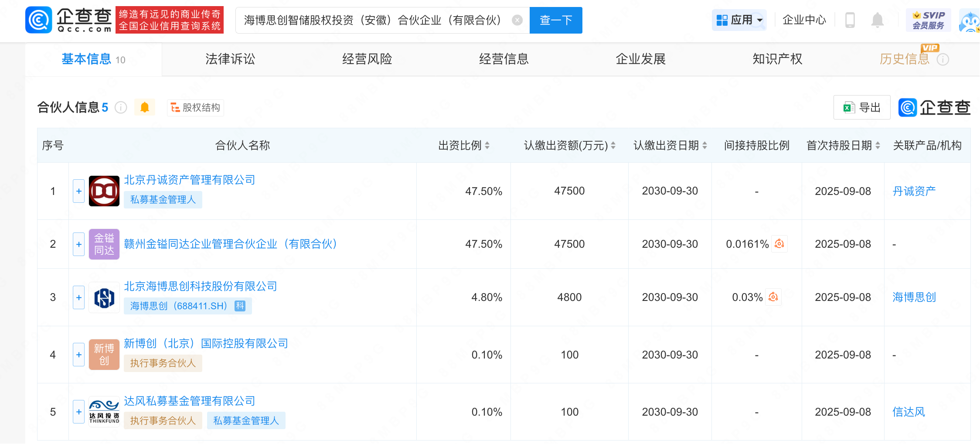Click 丹诚资产 related product link
The image size is (980, 444).
tap(914, 191)
